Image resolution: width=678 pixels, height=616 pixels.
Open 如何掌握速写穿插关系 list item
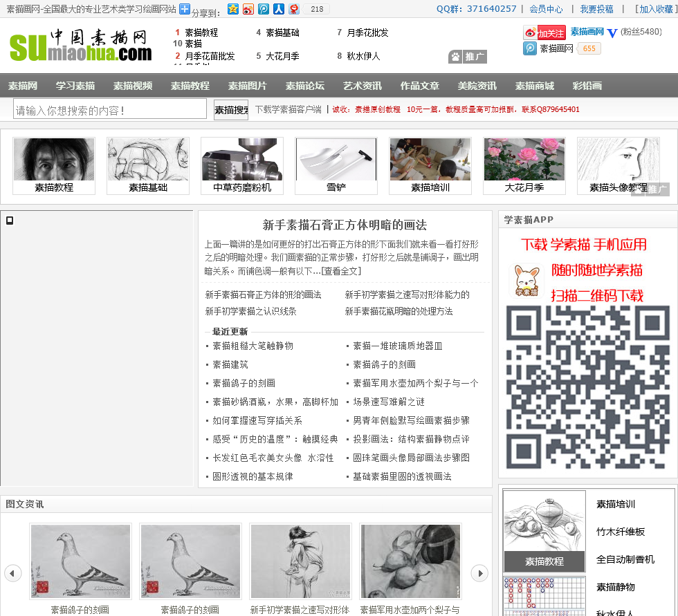click(x=257, y=420)
